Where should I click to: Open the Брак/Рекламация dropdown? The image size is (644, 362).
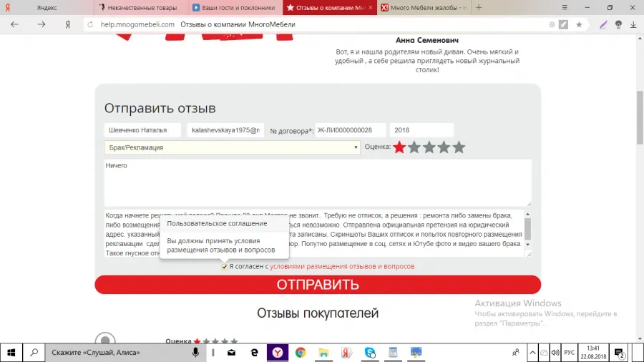tap(232, 147)
